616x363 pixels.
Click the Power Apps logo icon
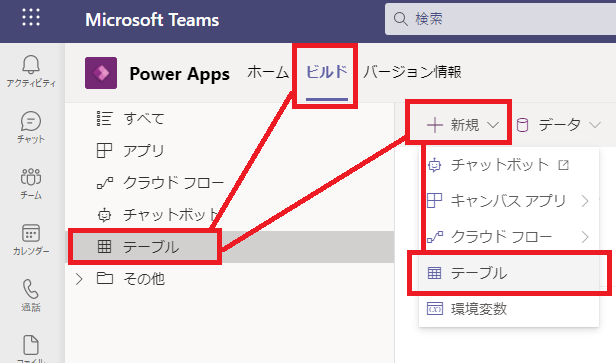click(101, 73)
